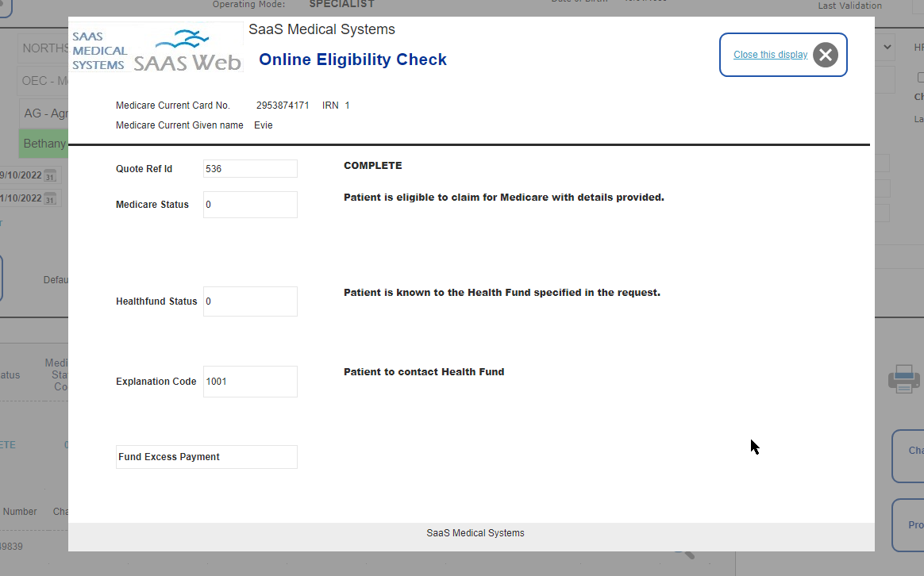
Task: Click the X close icon in dialog
Action: coord(826,55)
